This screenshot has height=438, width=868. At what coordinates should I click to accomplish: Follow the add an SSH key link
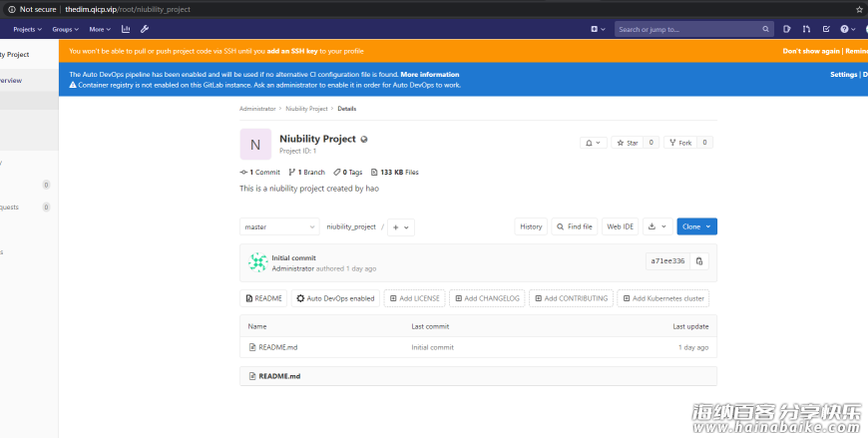pyautogui.click(x=292, y=51)
